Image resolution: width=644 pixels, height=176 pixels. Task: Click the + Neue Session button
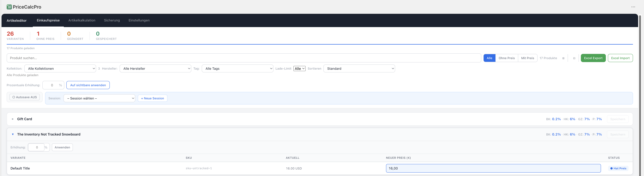tap(153, 98)
